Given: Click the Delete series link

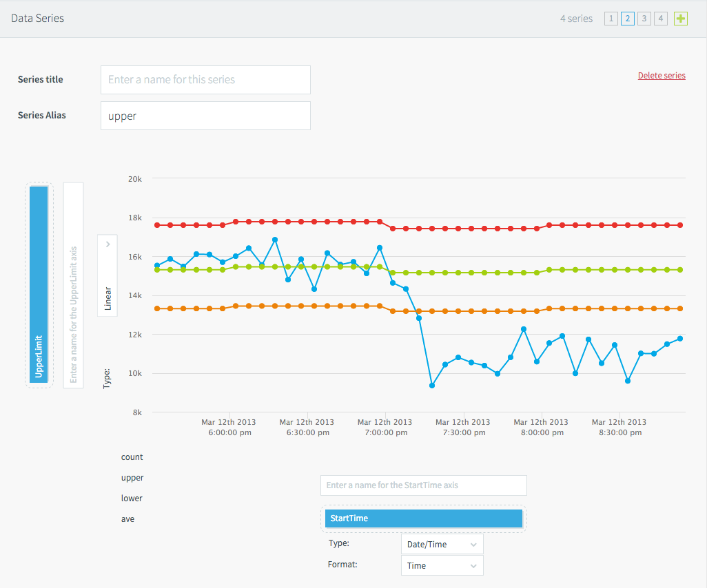Looking at the screenshot, I should point(661,76).
